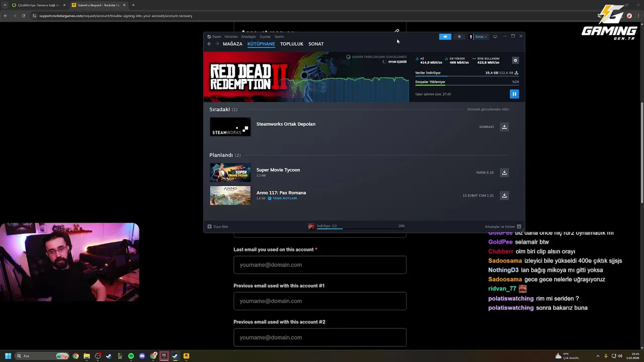Open Arkadaşlar ve Sohbet panel
The width and height of the screenshot is (644, 362).
(x=503, y=227)
